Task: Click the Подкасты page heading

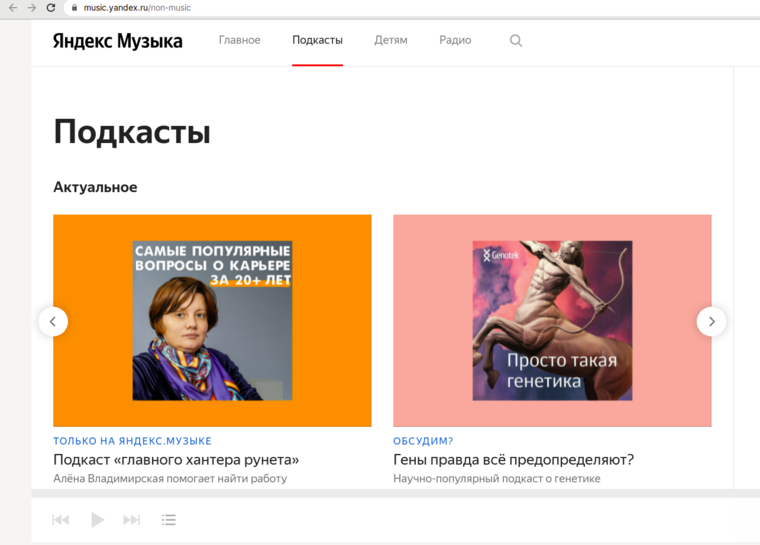Action: pos(132,132)
